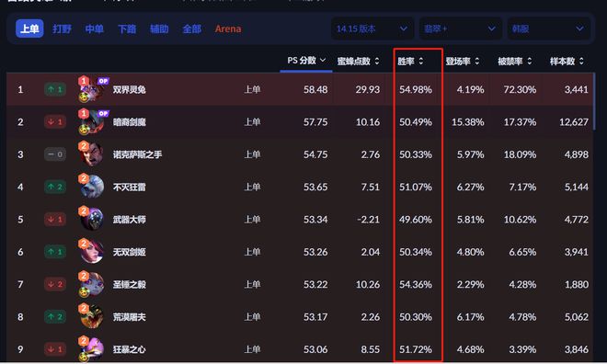
Task: Sort by 蜜蜂点数 column
Action: click(358, 61)
